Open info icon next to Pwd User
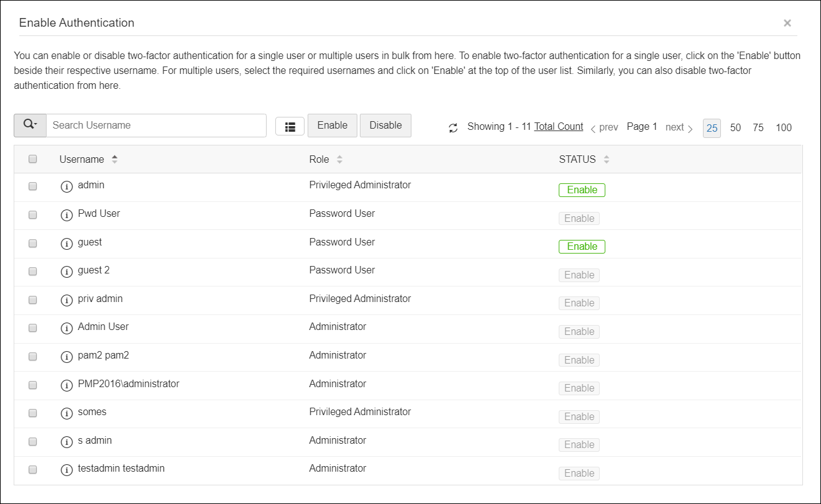 (67, 215)
